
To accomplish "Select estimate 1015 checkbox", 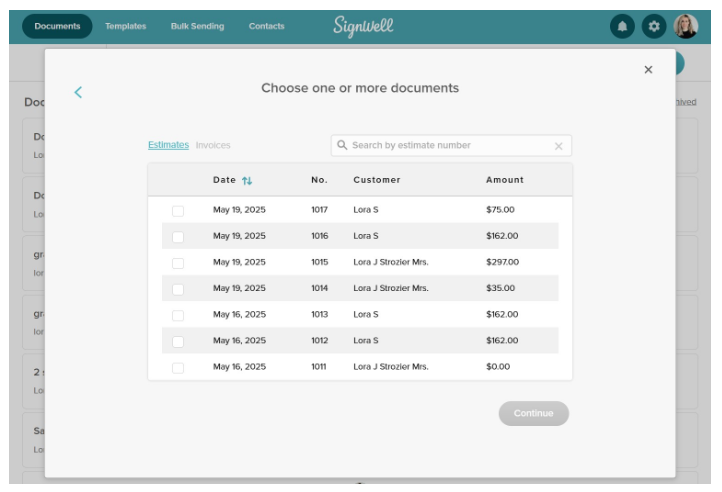I will click(178, 263).
